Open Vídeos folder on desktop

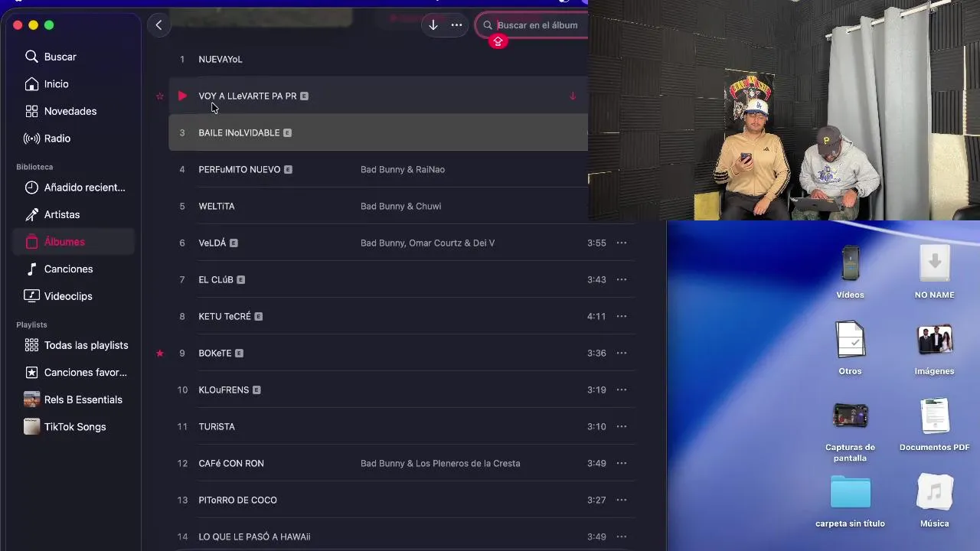(850, 272)
